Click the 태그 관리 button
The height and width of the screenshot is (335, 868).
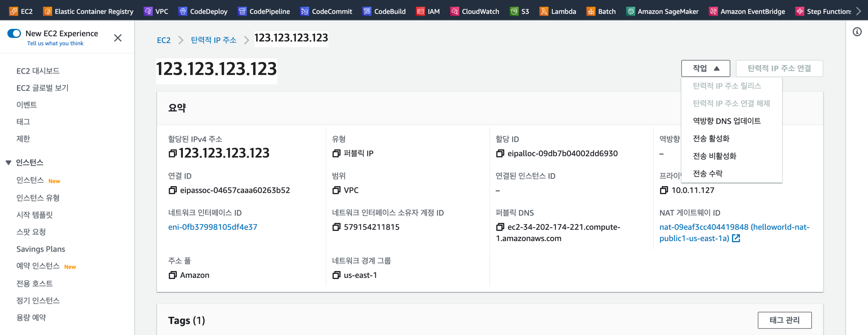784,320
